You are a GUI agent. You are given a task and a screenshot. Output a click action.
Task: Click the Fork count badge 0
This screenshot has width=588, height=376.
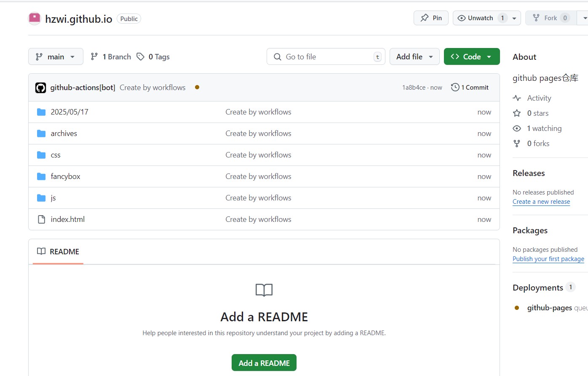pyautogui.click(x=565, y=18)
